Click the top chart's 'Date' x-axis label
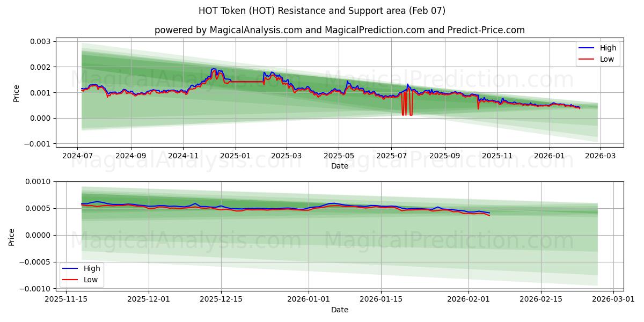644x322 pixels. (340, 166)
